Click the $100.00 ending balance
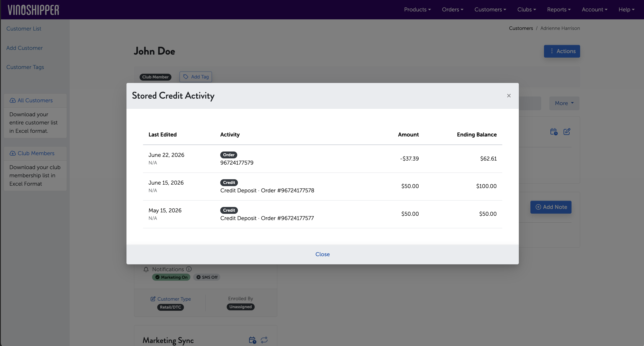Viewport: 644px width, 346px height. click(486, 186)
